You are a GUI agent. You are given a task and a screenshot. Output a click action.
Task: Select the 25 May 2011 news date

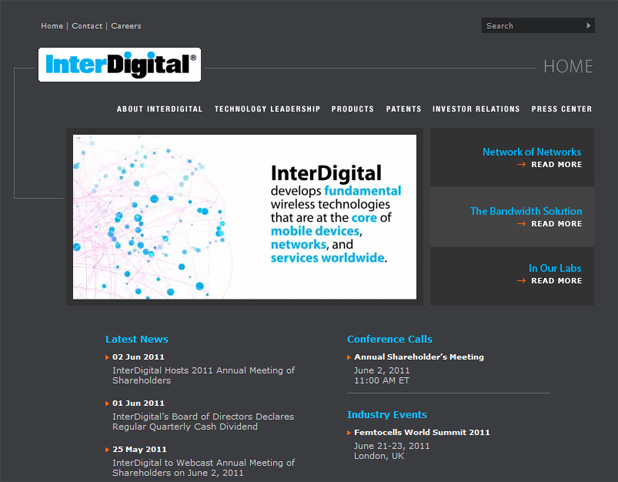pos(140,449)
